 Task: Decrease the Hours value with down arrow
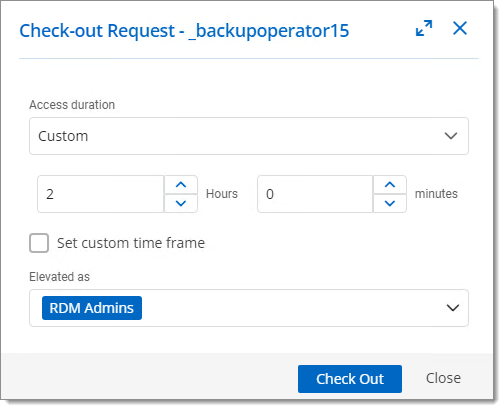[x=181, y=203]
